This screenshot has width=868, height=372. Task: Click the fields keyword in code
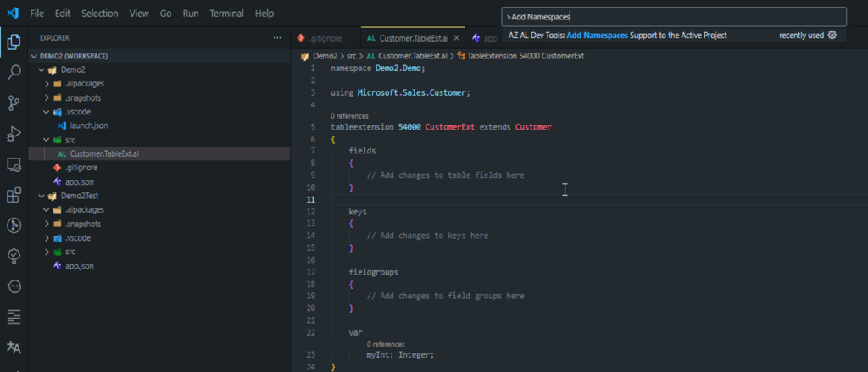tap(363, 151)
